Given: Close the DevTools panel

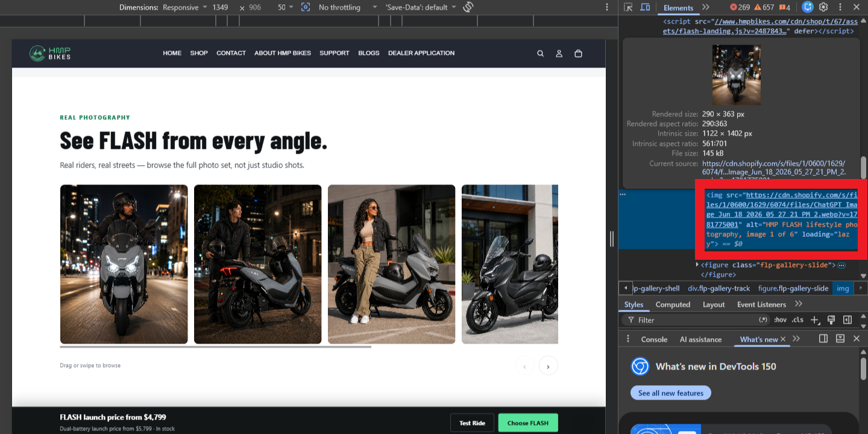Looking at the screenshot, I should point(857,7).
